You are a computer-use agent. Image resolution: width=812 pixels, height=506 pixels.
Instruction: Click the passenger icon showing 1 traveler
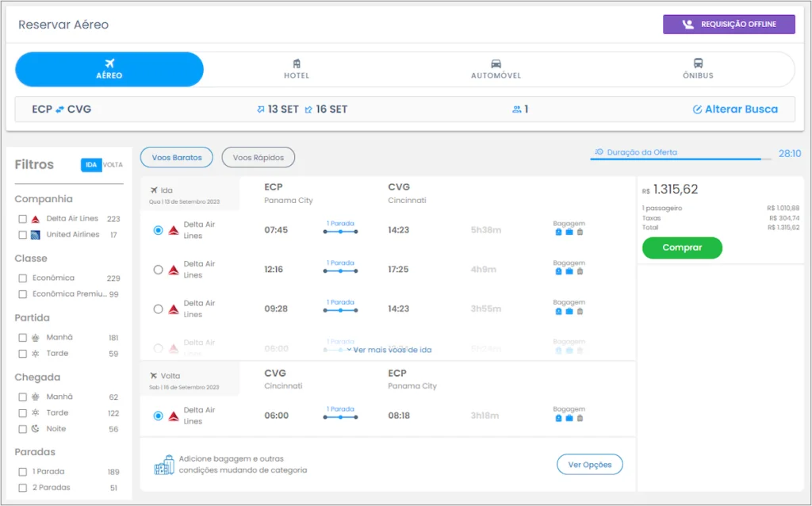[515, 108]
